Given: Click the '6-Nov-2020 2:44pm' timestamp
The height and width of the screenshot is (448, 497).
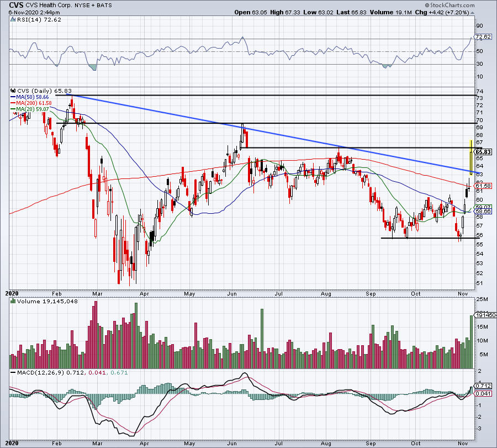Looking at the screenshot, I should click(x=34, y=13).
